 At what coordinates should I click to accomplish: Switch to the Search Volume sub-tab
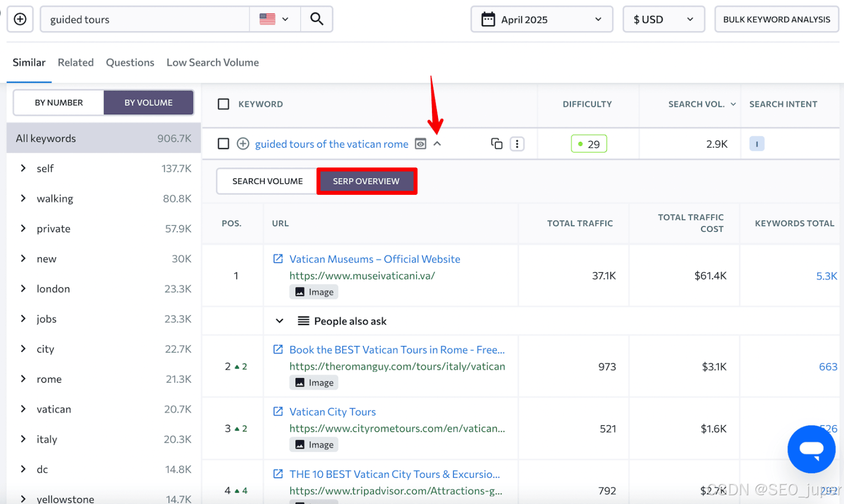point(268,181)
